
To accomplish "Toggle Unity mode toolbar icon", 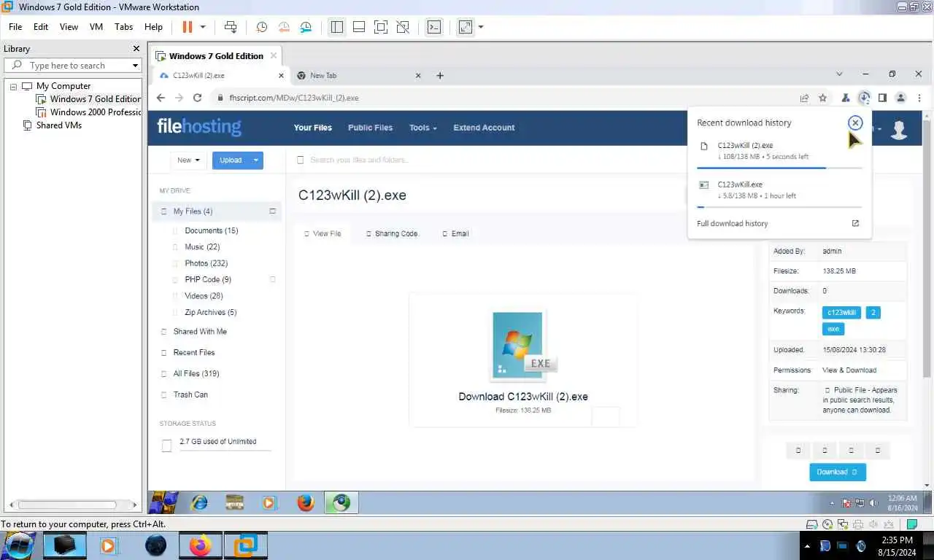I will (x=402, y=27).
